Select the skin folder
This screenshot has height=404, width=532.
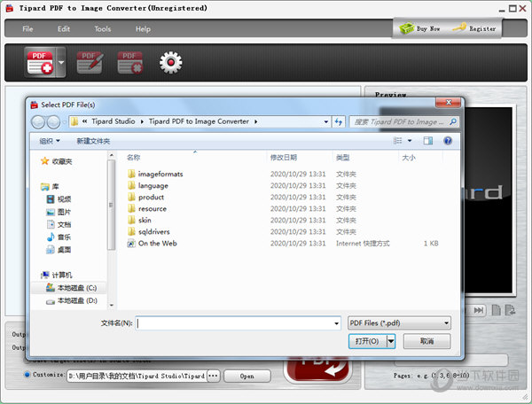(x=139, y=221)
